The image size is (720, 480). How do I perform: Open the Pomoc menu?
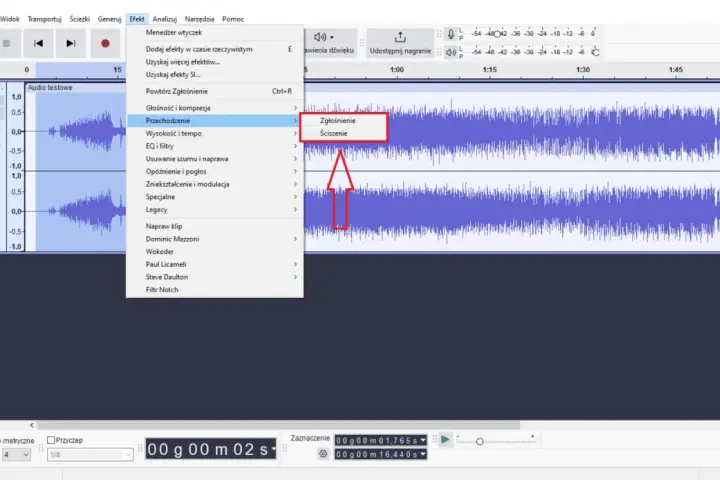(x=233, y=19)
